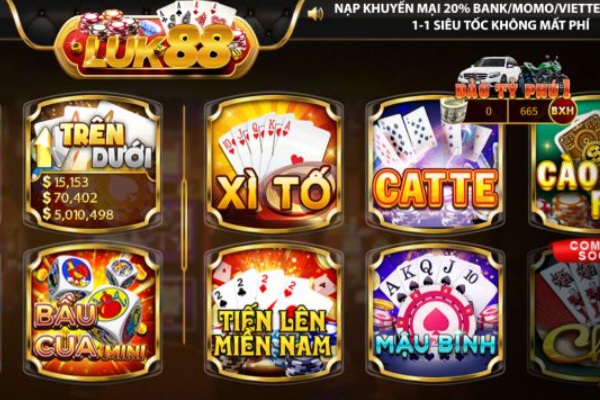Click the 665 counter value
The width and height of the screenshot is (600, 400).
(529, 111)
